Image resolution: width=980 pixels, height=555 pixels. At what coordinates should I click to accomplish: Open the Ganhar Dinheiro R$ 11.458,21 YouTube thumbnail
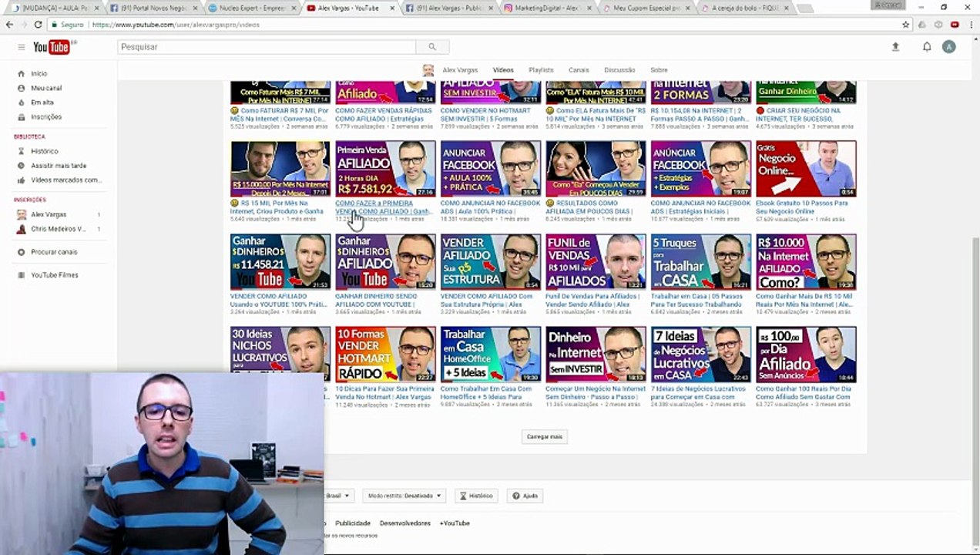(280, 262)
